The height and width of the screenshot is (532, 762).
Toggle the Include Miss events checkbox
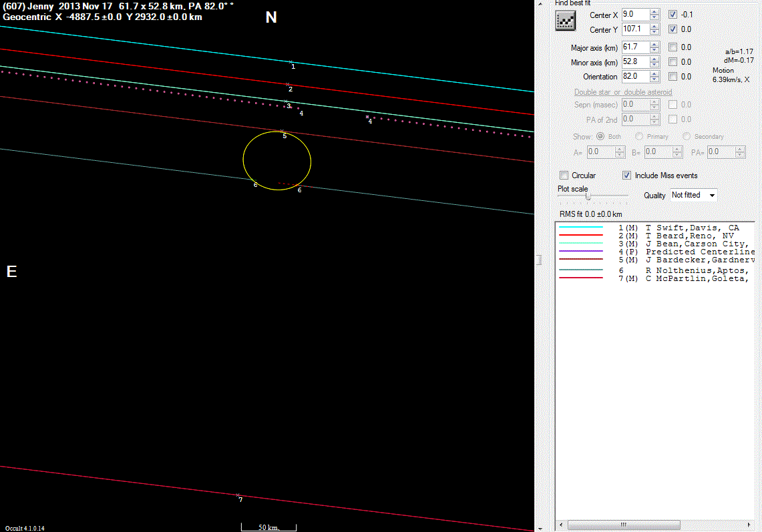[x=627, y=176]
